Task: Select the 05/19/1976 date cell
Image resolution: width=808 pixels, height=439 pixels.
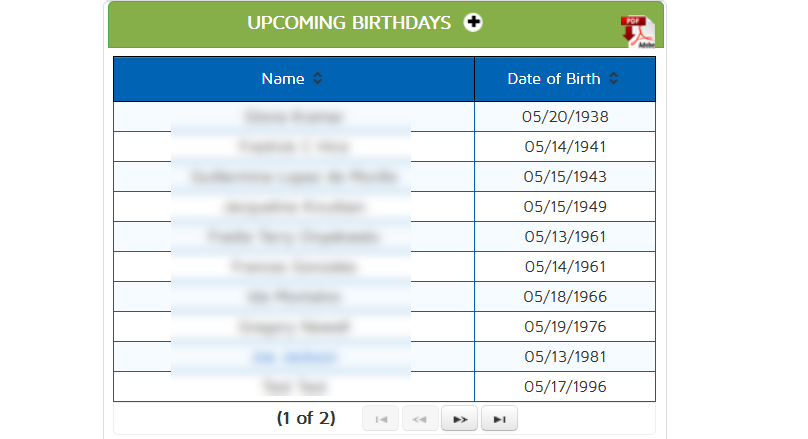Action: 565,327
